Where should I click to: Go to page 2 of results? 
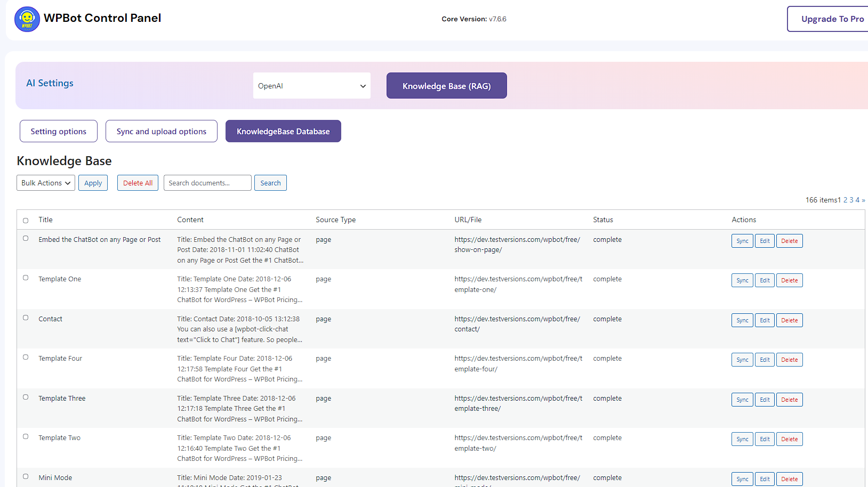[845, 200]
